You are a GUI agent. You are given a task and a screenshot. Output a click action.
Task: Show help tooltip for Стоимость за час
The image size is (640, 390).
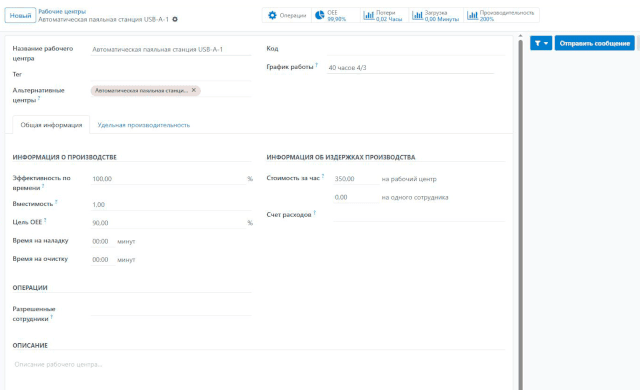coord(323,176)
